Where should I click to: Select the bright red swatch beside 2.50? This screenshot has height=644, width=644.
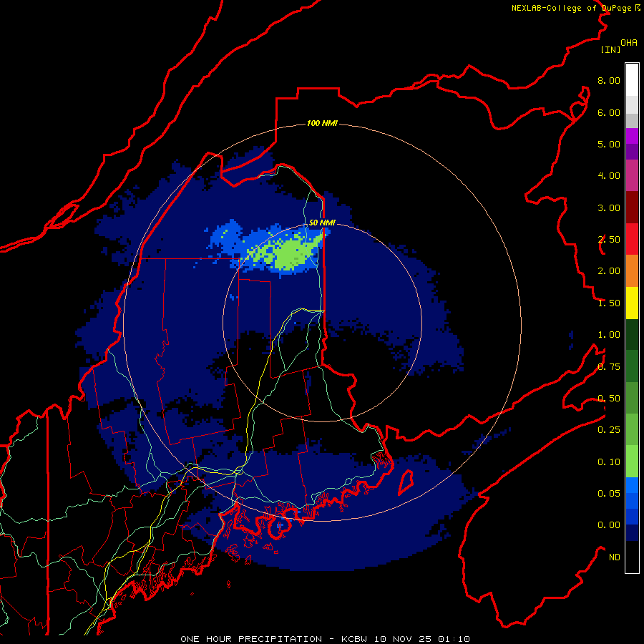(x=632, y=240)
